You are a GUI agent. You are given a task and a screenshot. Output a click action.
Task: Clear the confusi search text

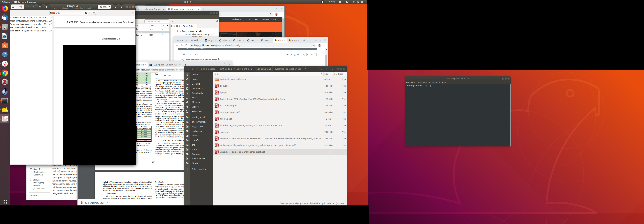(86, 13)
